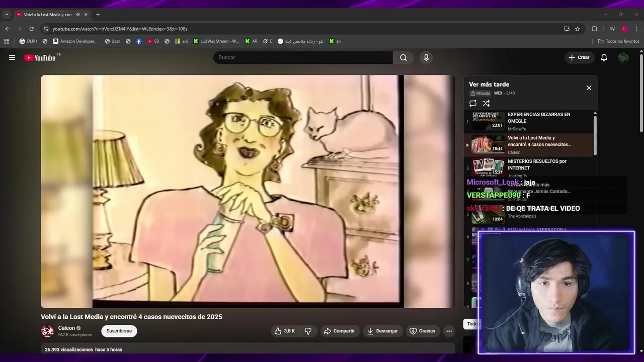Click the video title text below player

pos(131,317)
